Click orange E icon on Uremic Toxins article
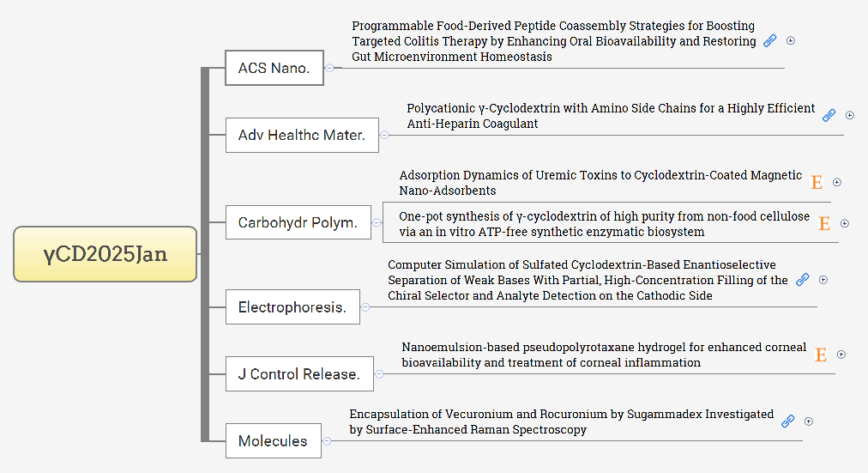Image resolution: width=868 pixels, height=473 pixels. [816, 182]
